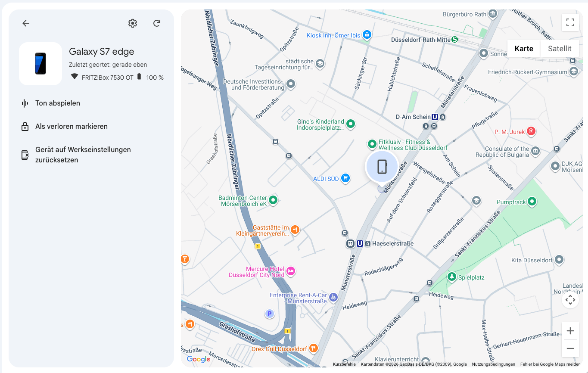Choose Gerät auf Werkseinstellungen zurücksetzen

83,155
